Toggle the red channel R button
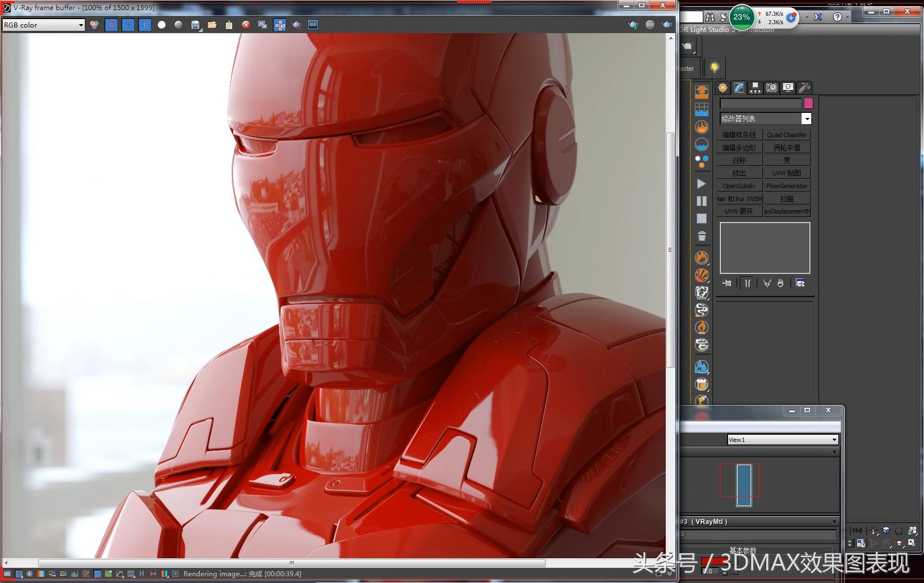This screenshot has height=583, width=924. coord(111,25)
